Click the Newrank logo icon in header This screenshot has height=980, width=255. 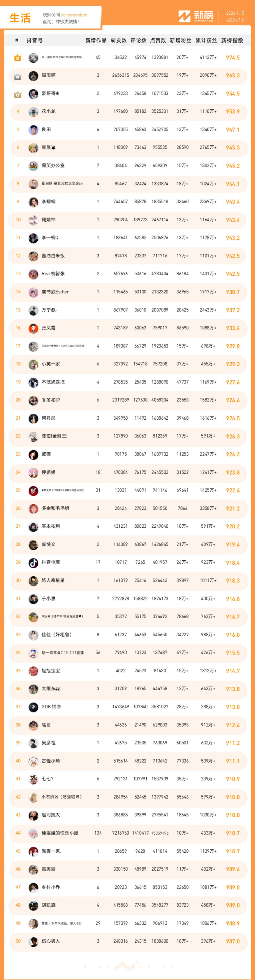(184, 16)
